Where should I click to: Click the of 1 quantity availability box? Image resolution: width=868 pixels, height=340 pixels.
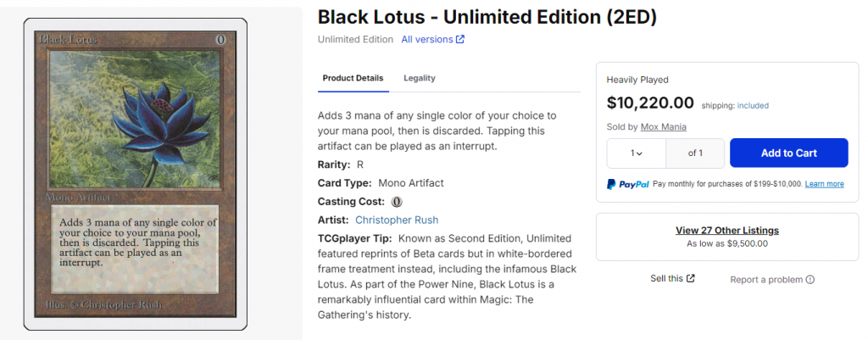(695, 153)
